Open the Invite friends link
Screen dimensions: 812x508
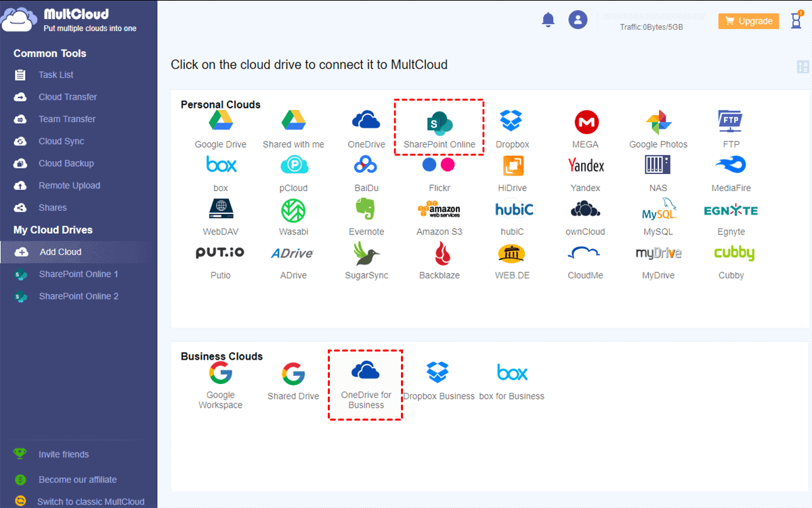click(64, 454)
